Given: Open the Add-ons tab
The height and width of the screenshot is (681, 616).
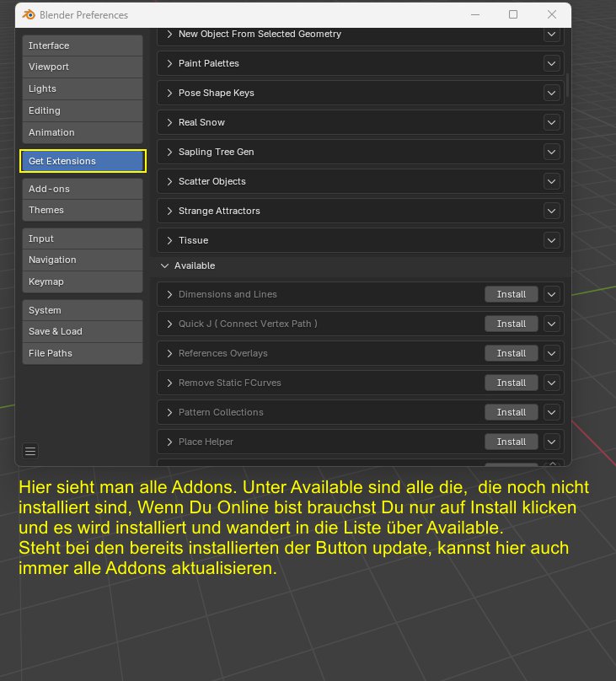Looking at the screenshot, I should pyautogui.click(x=83, y=189).
